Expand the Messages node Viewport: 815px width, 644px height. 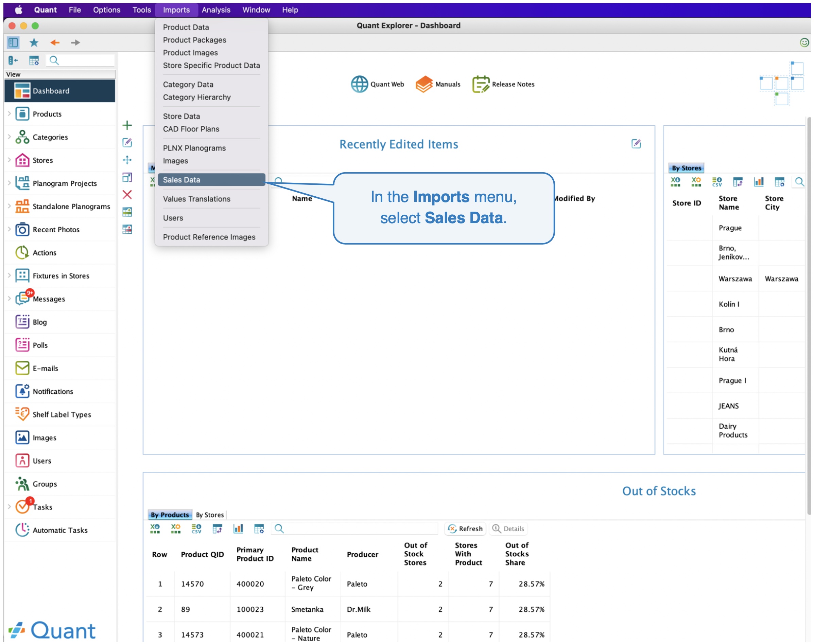[x=9, y=299]
